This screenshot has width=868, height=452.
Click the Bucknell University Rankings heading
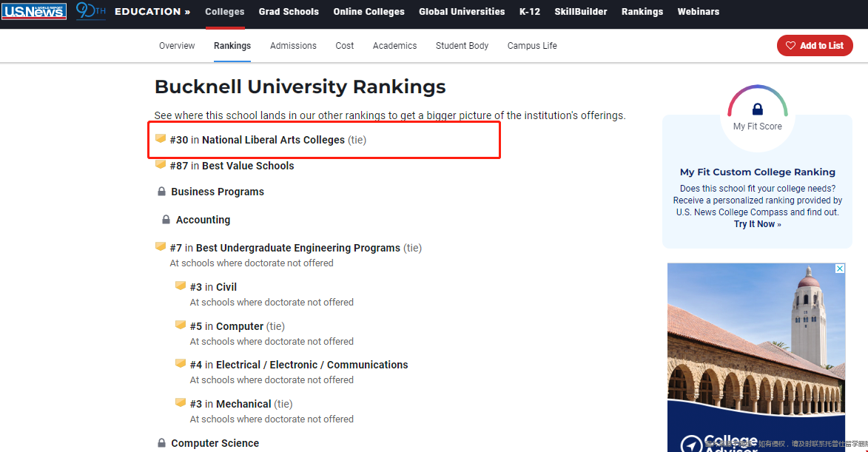[x=300, y=87]
